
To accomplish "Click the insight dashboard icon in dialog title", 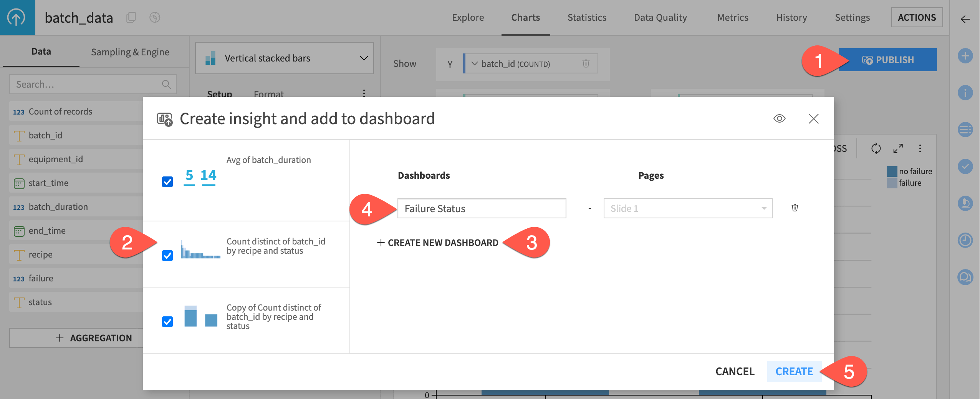I will 164,119.
